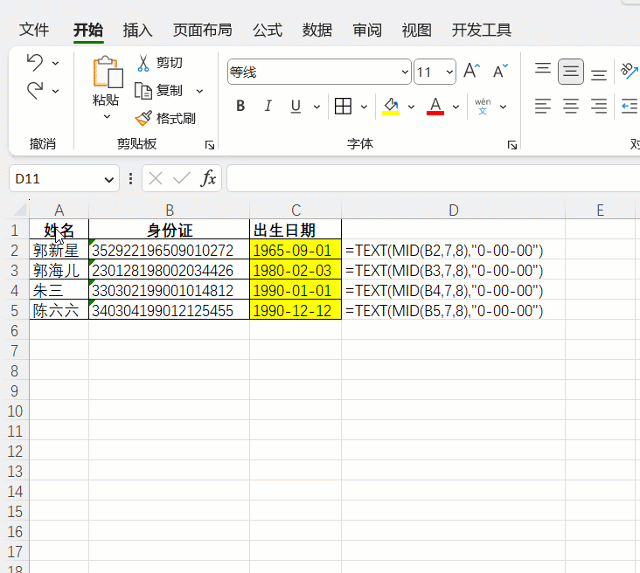640x573 pixels.
Task: Click the Insert Function fx icon
Action: 208,178
